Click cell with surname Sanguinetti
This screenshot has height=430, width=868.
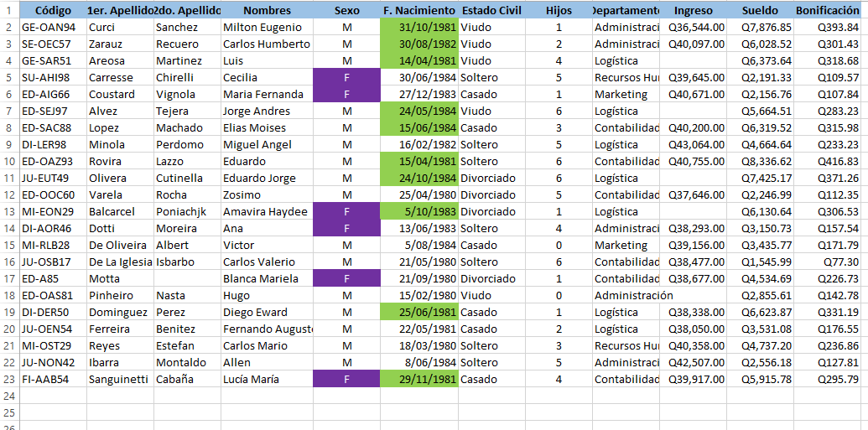[120, 380]
